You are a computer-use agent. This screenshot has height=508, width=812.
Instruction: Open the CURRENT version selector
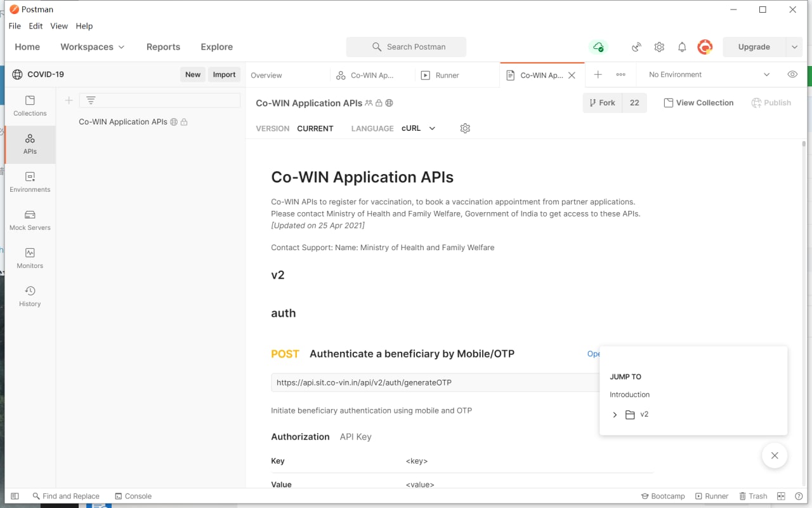(x=315, y=128)
